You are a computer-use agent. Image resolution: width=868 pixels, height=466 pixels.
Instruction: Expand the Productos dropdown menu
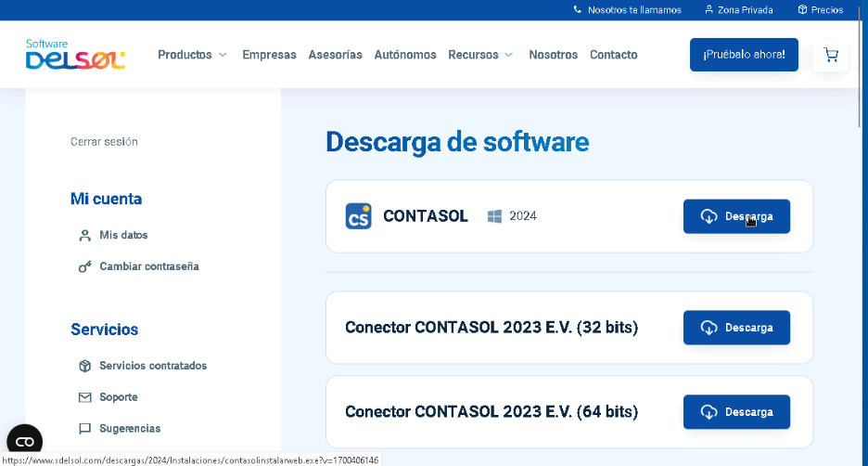tap(192, 55)
